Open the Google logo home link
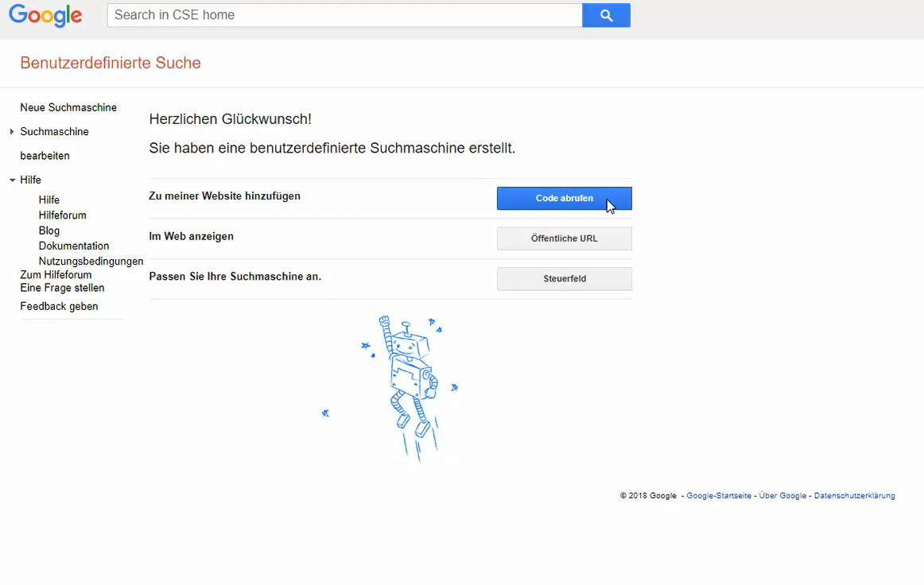This screenshot has height=585, width=924. pos(45,16)
